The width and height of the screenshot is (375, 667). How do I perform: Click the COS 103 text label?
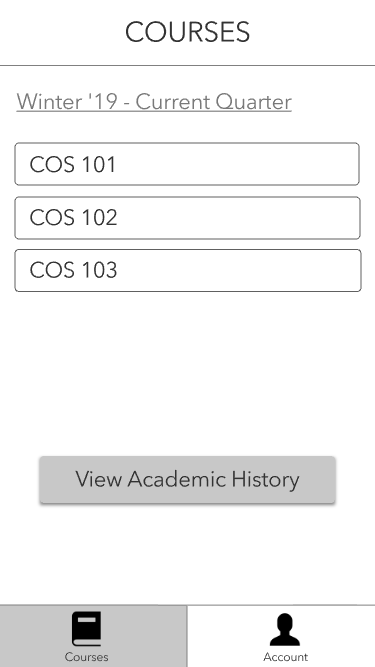pyautogui.click(x=73, y=270)
